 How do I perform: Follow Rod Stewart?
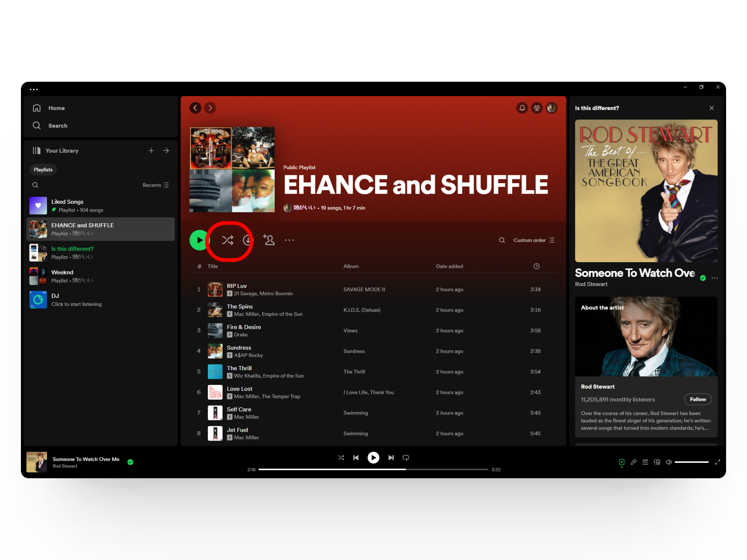tap(698, 399)
